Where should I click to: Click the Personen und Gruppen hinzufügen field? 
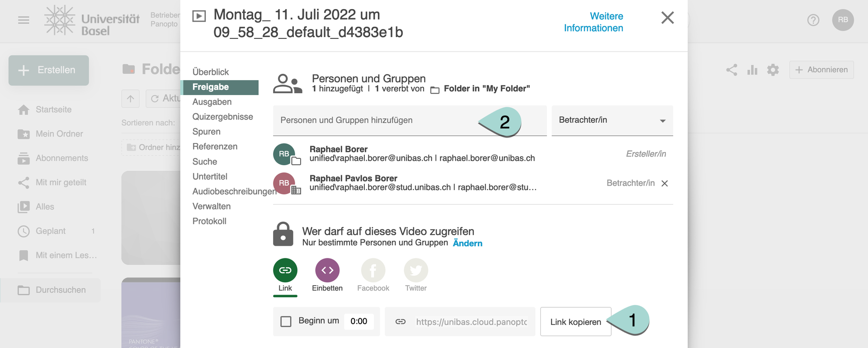[375, 120]
